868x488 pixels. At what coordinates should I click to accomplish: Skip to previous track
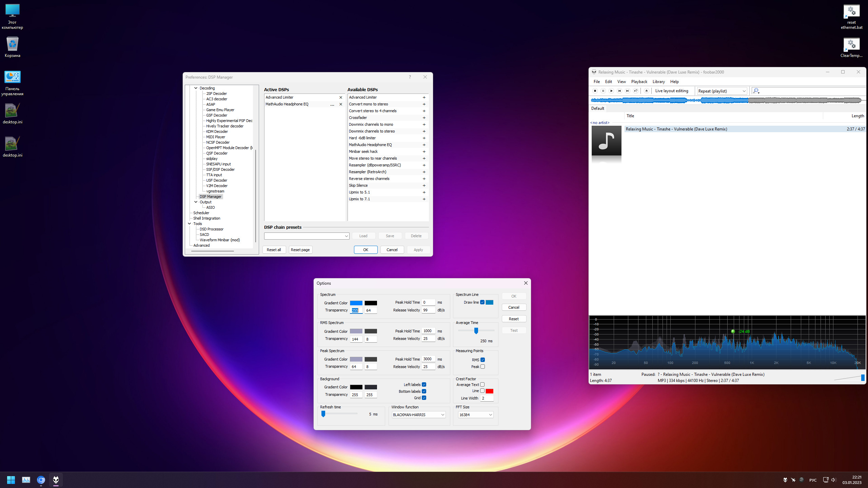[x=619, y=91]
